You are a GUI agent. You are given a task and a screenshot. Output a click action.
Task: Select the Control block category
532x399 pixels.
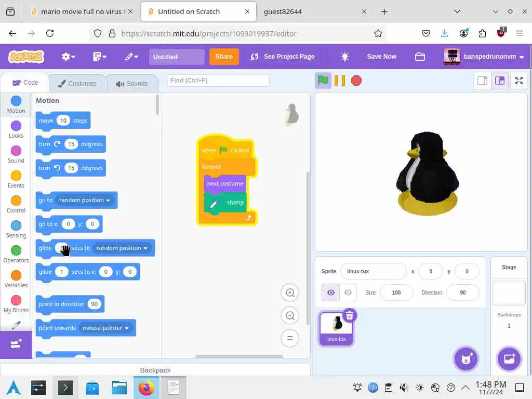[16, 204]
